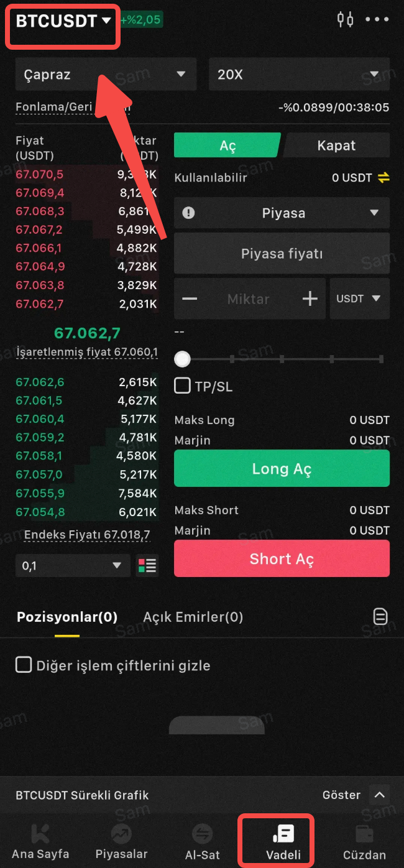Switch order book layout view icon
Viewport: 404px width, 868px height.
tap(147, 566)
